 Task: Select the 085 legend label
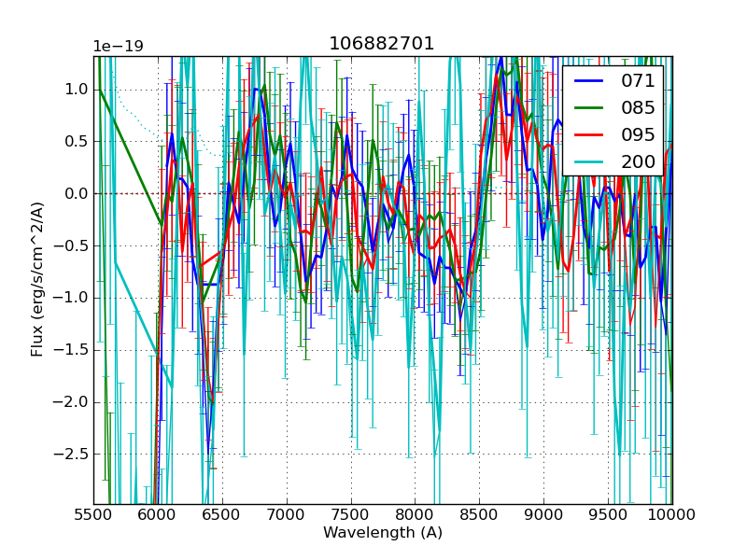click(x=638, y=107)
